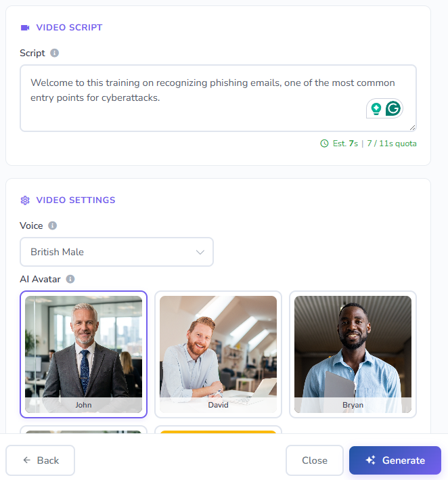This screenshot has width=448, height=480.
Task: Click the script textarea resize handle
Action: [x=412, y=127]
